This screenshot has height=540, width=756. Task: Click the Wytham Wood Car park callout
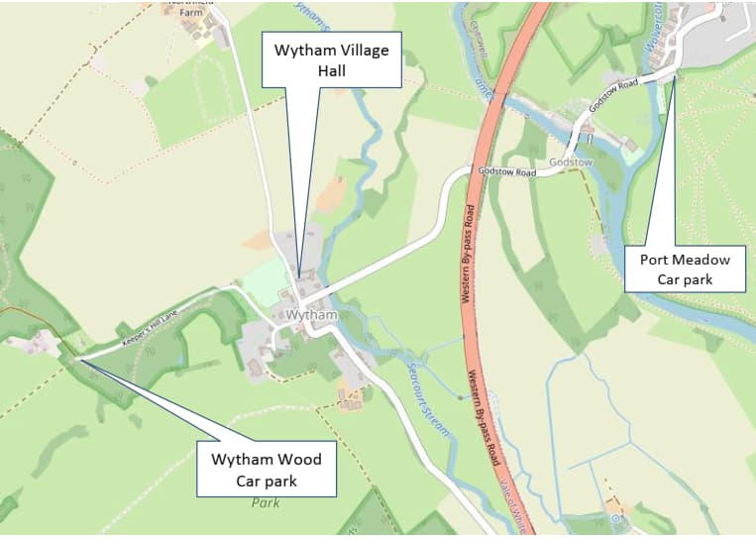tap(267, 469)
